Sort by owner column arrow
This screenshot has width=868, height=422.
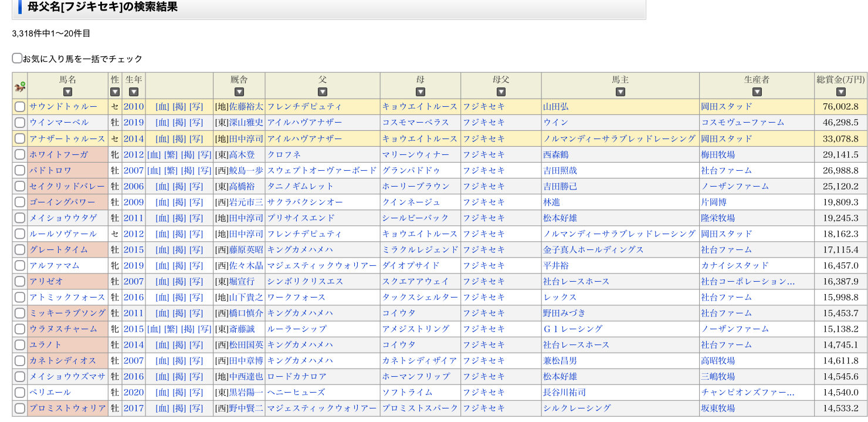(621, 92)
